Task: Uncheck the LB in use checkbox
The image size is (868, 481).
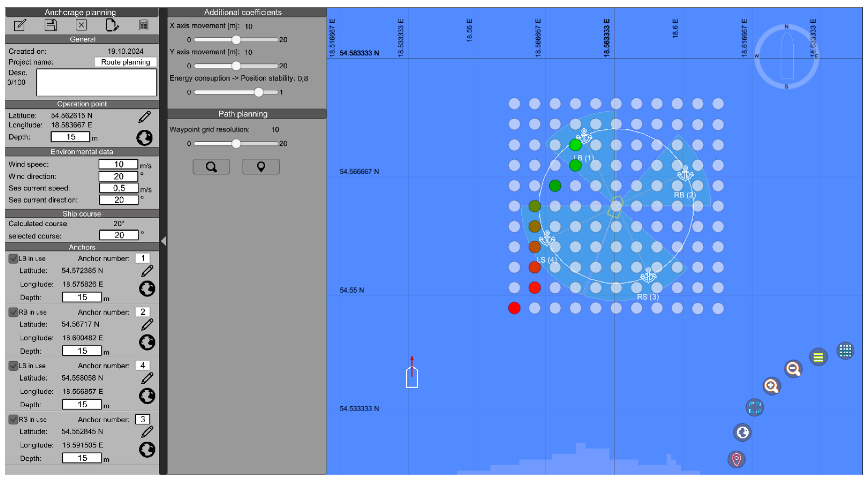Action: pyautogui.click(x=13, y=259)
